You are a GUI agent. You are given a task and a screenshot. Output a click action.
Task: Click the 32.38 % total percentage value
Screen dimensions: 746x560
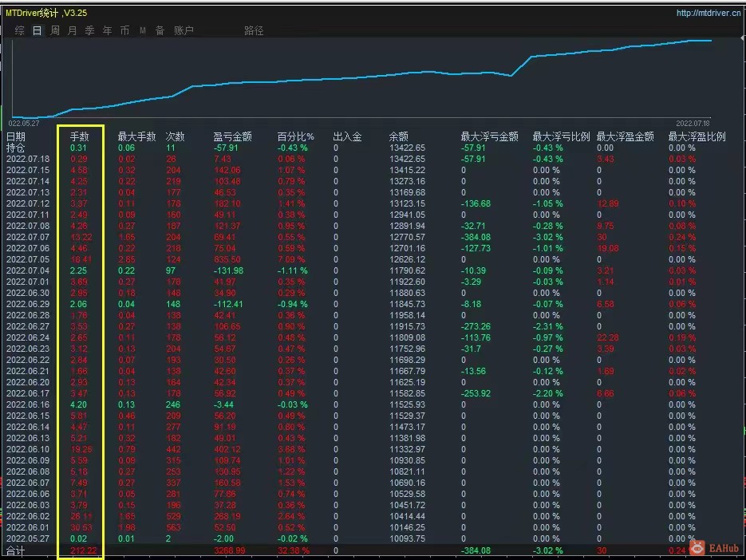(x=294, y=550)
